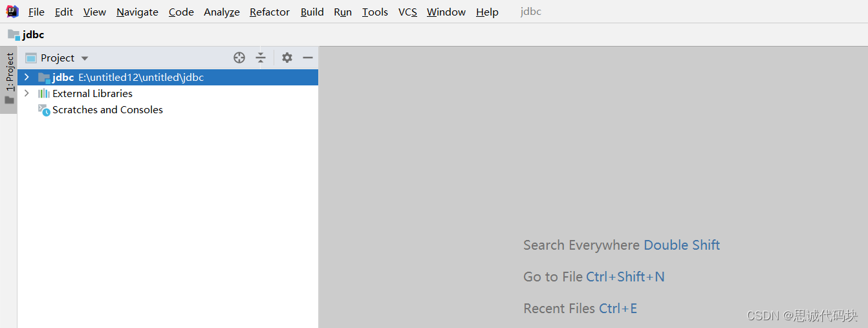Image resolution: width=868 pixels, height=328 pixels.
Task: Open the Build menu
Action: pos(312,12)
